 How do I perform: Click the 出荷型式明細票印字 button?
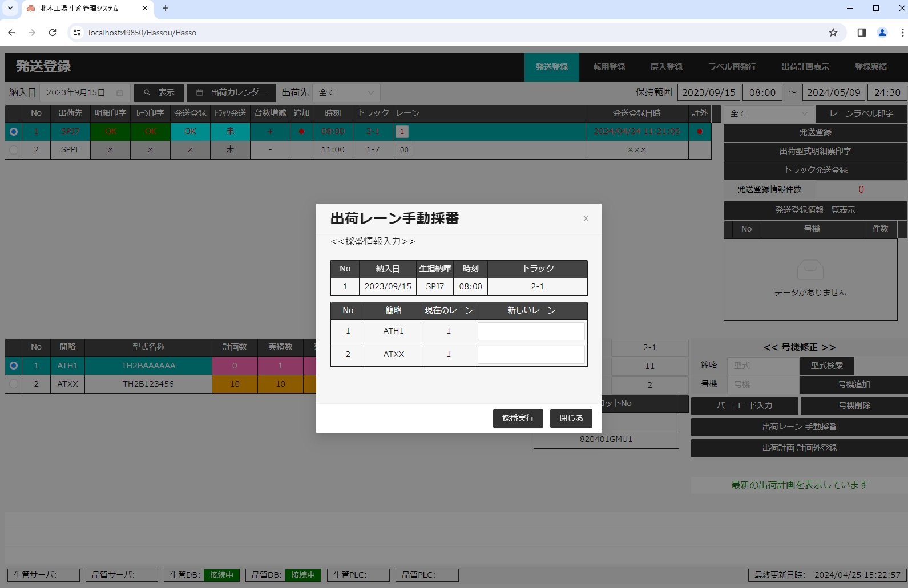[x=815, y=151]
